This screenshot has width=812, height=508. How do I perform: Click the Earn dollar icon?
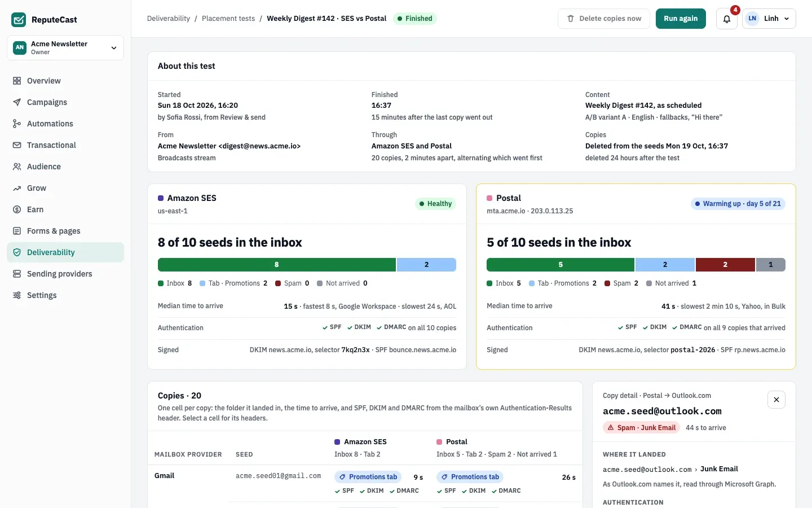pos(17,209)
